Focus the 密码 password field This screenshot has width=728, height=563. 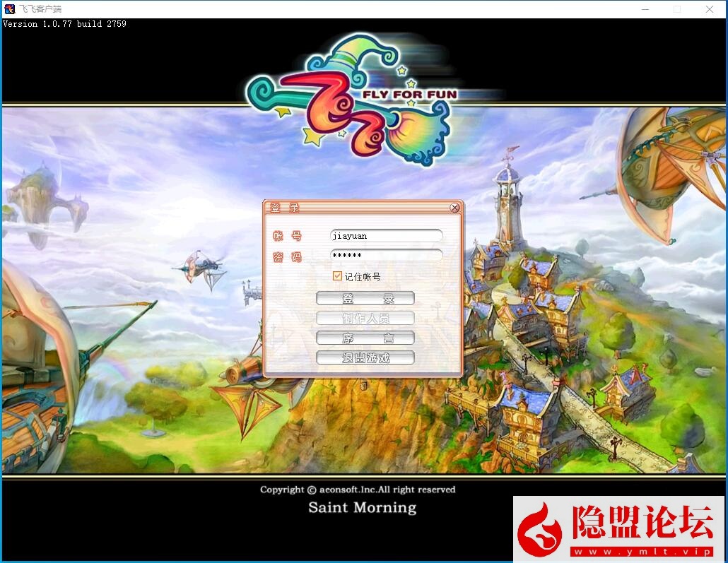387,255
